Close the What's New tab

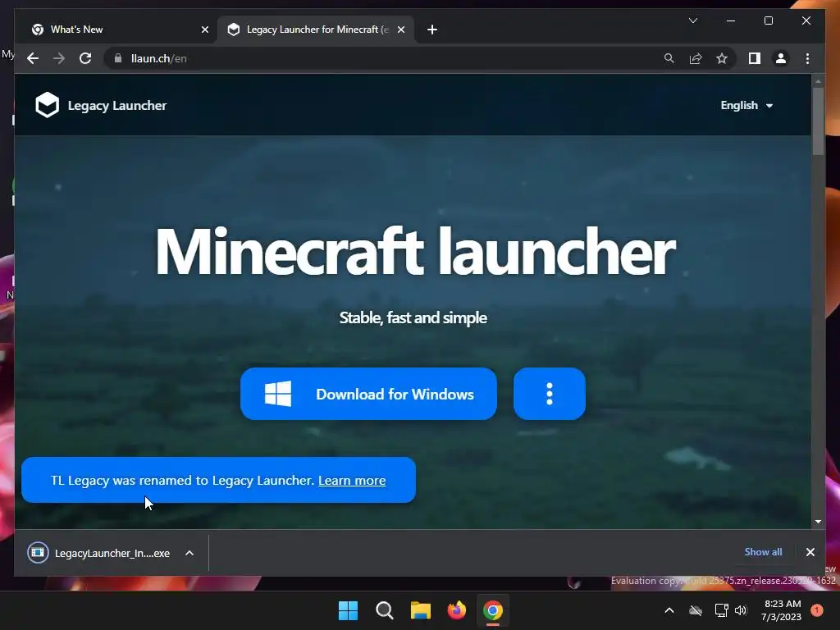coord(204,30)
